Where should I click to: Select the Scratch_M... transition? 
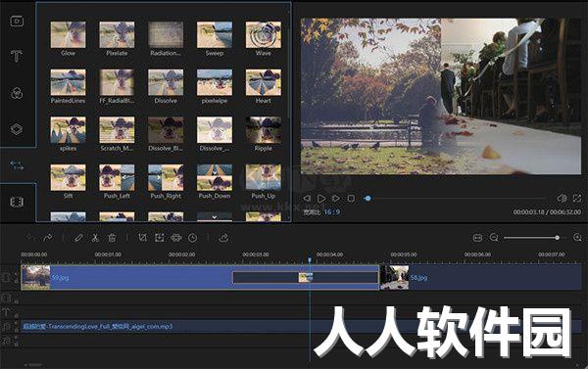[117, 130]
